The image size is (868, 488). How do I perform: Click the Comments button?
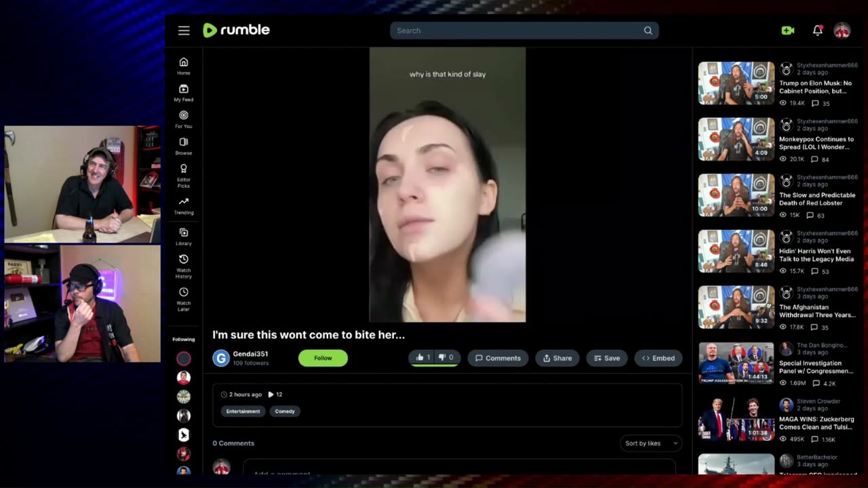[498, 358]
